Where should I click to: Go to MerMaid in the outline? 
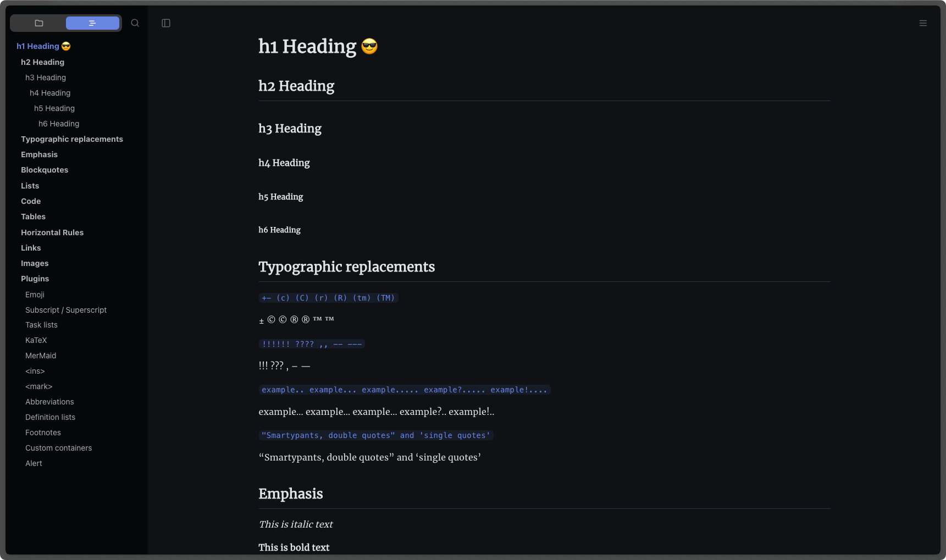[x=41, y=356]
